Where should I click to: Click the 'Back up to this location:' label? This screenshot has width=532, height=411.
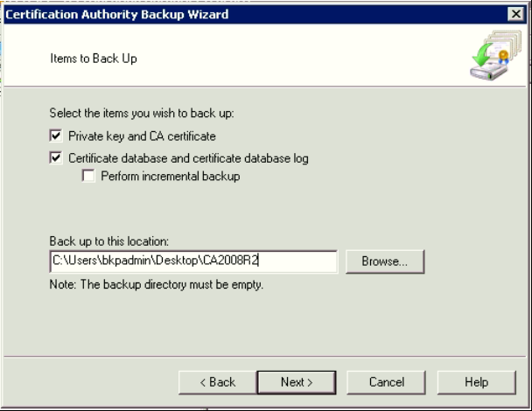click(x=109, y=241)
